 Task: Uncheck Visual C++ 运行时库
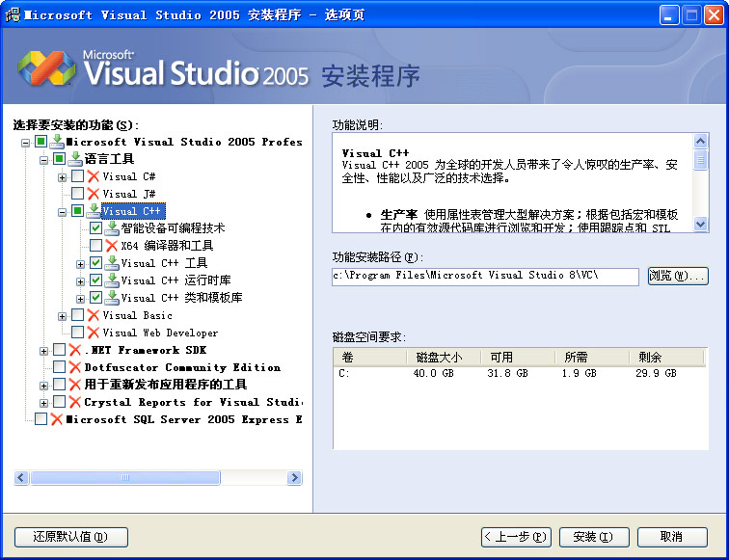pos(95,280)
